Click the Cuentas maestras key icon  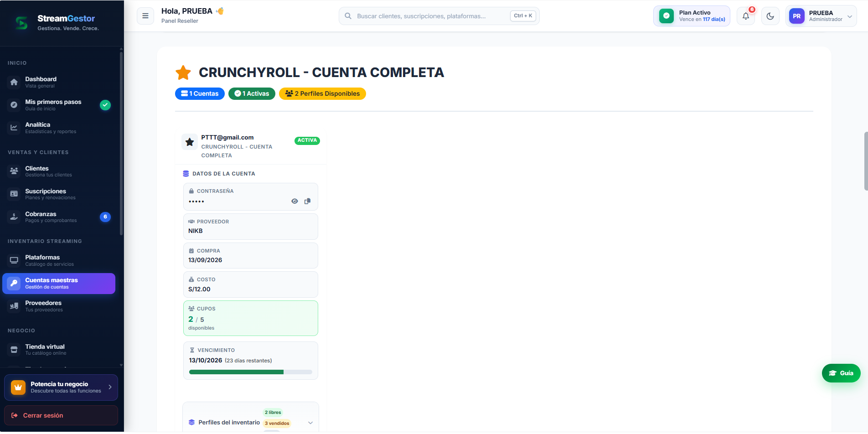pos(14,283)
